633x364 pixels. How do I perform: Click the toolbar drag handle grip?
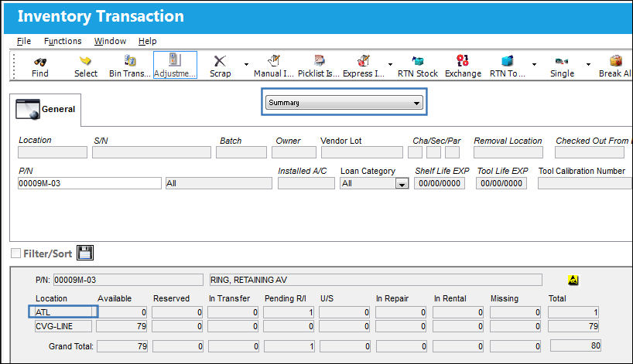(14, 66)
